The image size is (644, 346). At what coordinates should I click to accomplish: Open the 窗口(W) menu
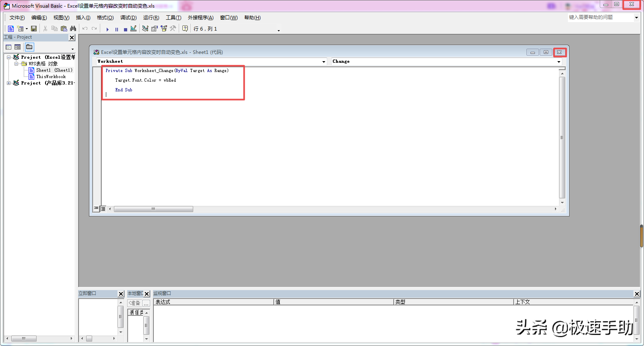click(229, 18)
